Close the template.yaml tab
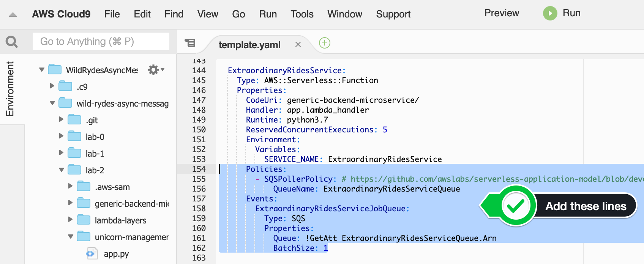Viewport: 644px width, 264px height. tap(298, 44)
